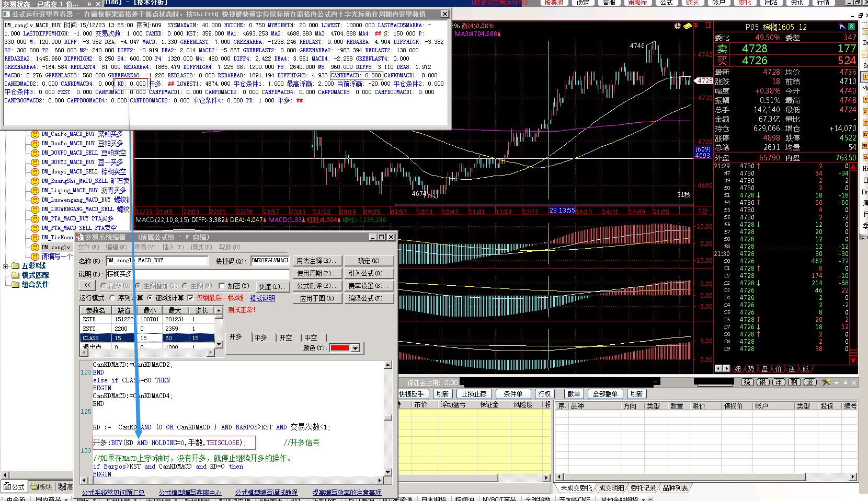
Task: Open the 模式说明 link
Action: coord(262,298)
